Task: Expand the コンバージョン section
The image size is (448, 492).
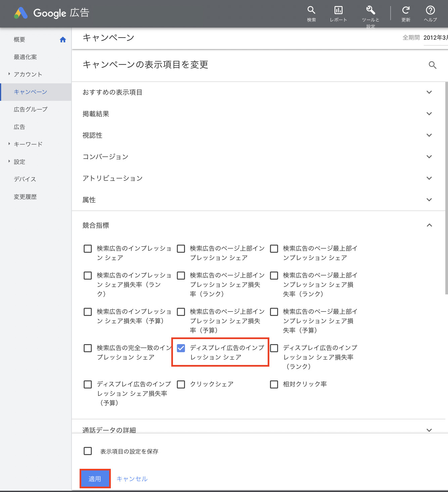Action: (x=429, y=157)
